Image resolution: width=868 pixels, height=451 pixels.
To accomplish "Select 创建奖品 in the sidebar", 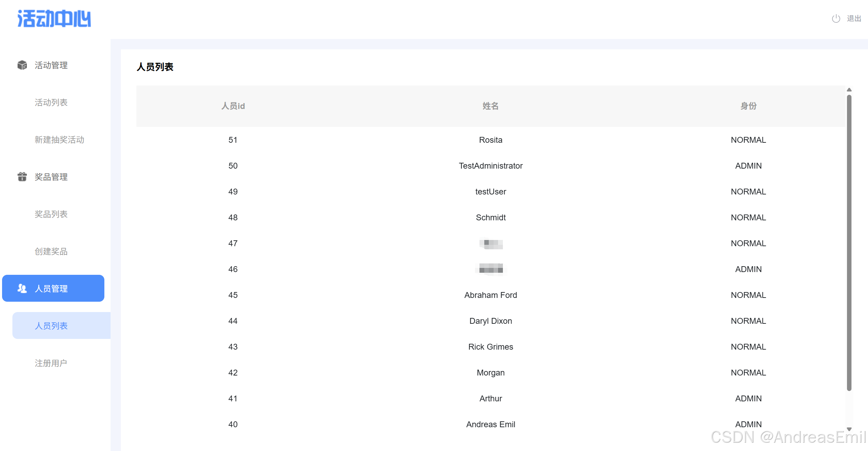I will (51, 251).
